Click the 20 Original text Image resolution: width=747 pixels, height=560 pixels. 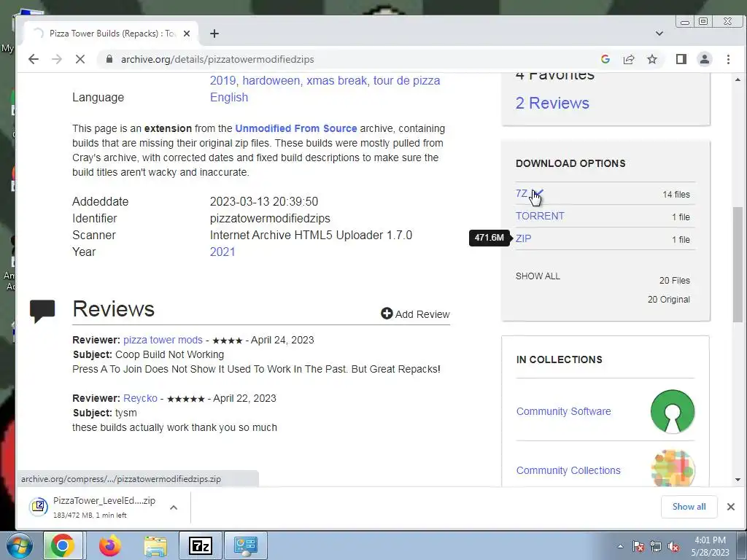[668, 300]
